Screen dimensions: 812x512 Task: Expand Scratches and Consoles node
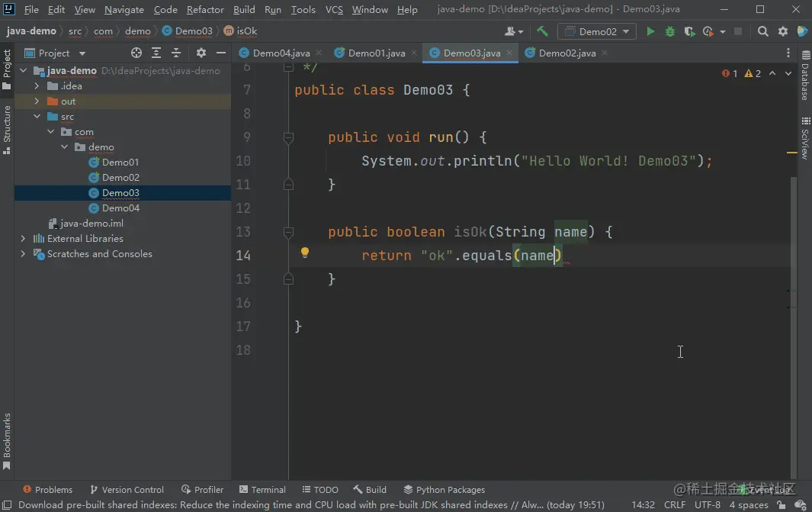(x=24, y=254)
